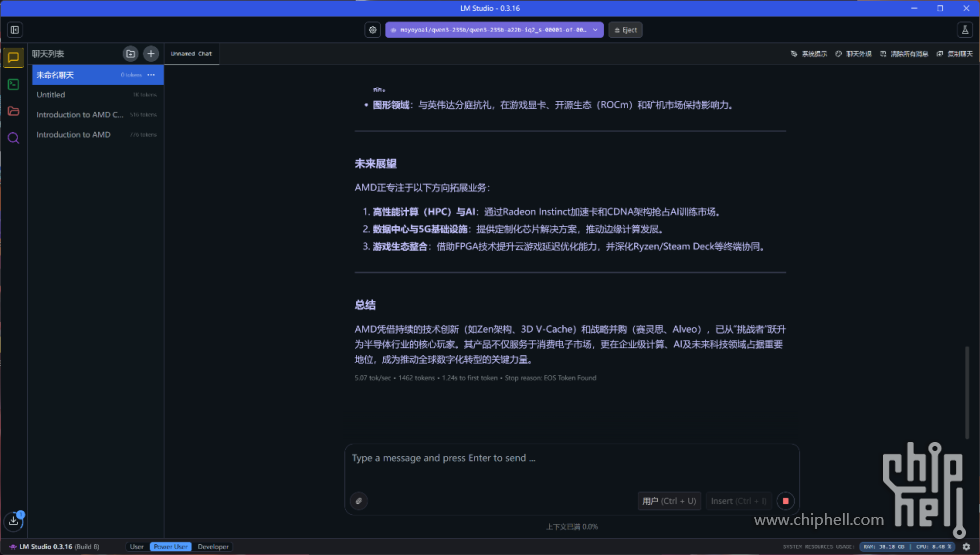Open the 未命名聊天 conversation
The height and width of the screenshot is (555, 980).
98,75
